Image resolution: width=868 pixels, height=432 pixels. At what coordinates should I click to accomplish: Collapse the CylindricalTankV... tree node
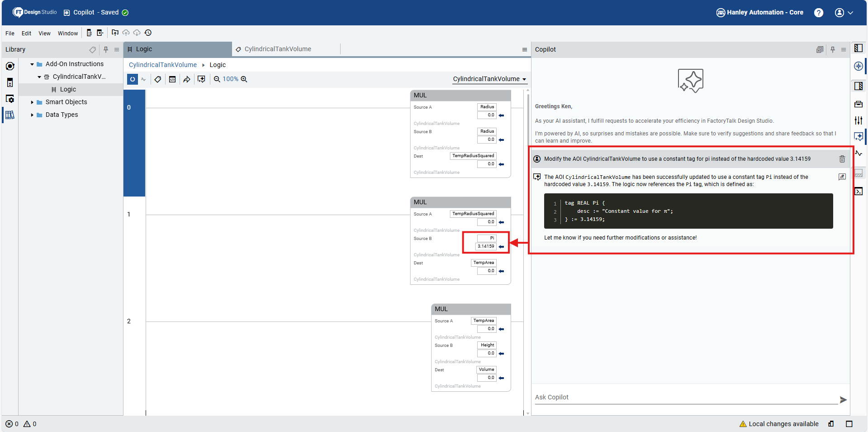(x=39, y=77)
